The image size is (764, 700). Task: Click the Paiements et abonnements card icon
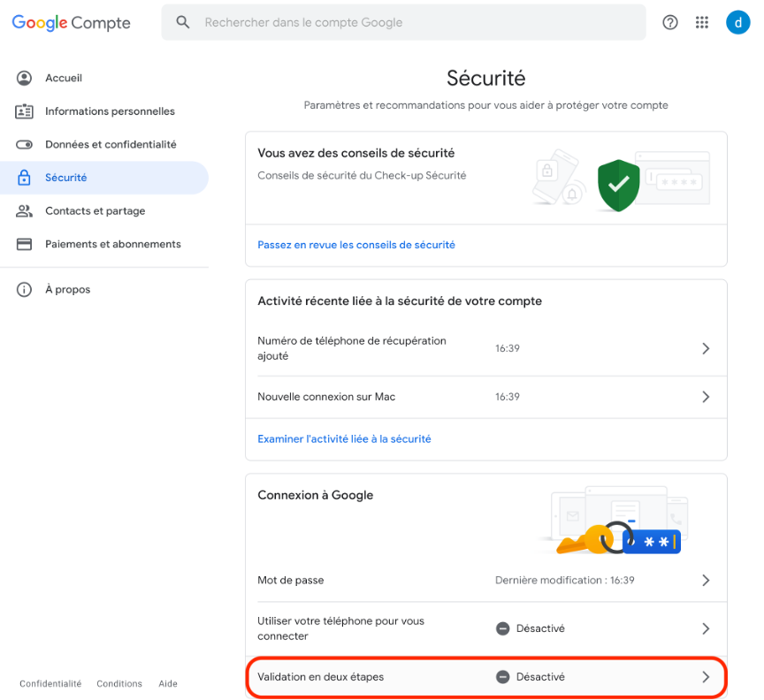(24, 244)
